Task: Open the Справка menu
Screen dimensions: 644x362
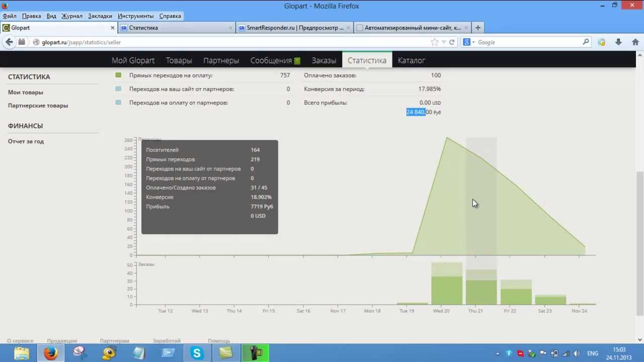Action: (170, 16)
